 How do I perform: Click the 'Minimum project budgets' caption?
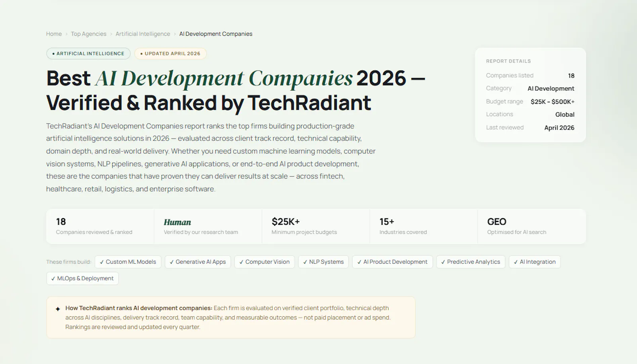[x=304, y=232]
